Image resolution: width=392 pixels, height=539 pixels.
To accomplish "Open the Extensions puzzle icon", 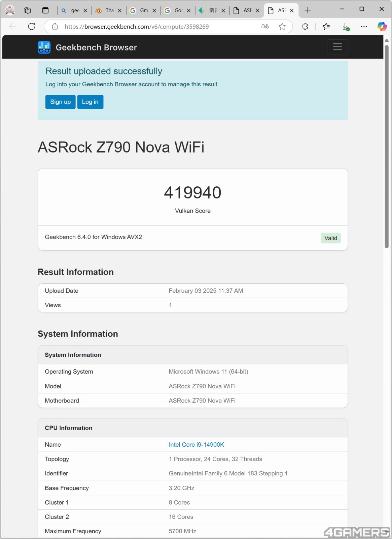I will tap(305, 26).
